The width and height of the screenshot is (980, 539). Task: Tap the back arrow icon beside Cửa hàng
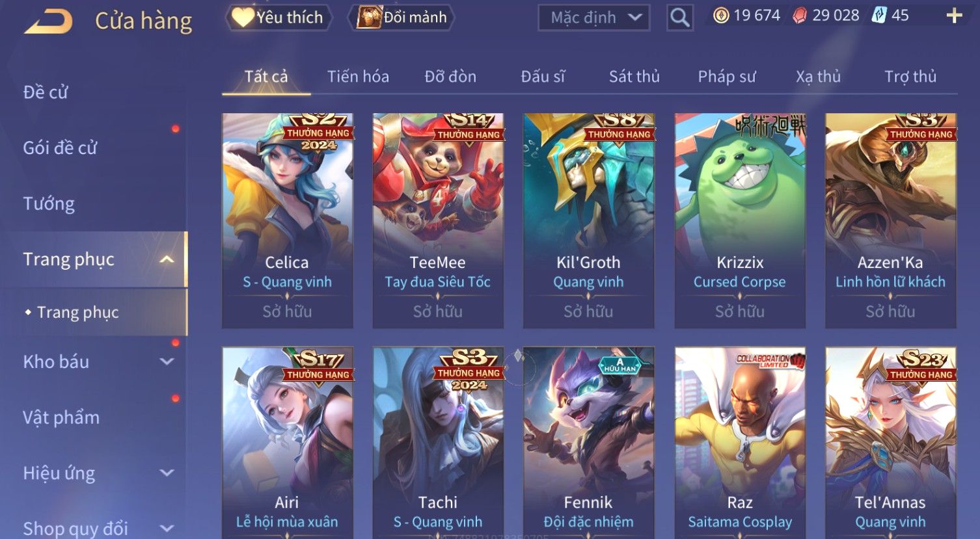click(x=48, y=21)
